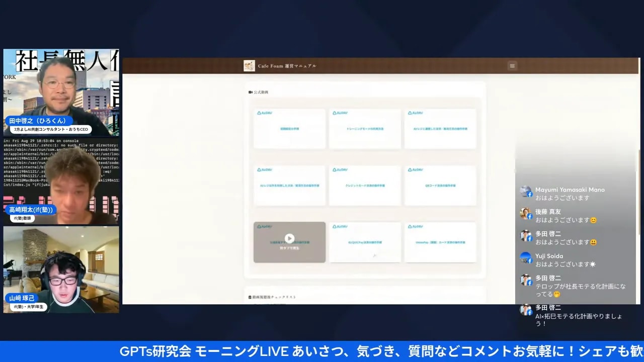Open the トレーニングモードの利用方法 video card
This screenshot has height=362, width=644.
click(x=365, y=129)
